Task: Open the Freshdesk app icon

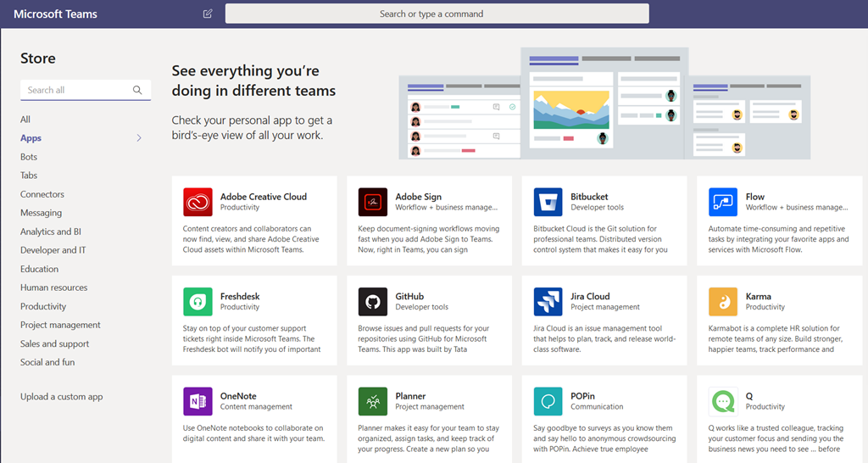Action: [198, 302]
